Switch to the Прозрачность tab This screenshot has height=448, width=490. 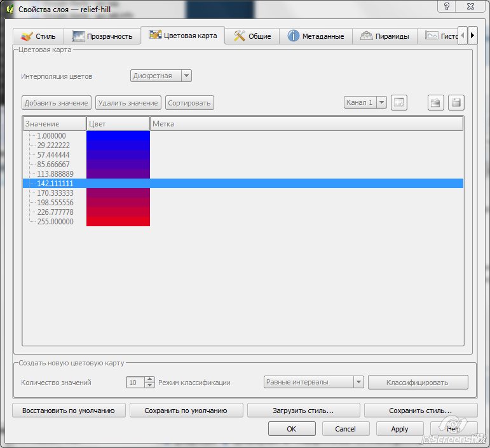click(102, 36)
